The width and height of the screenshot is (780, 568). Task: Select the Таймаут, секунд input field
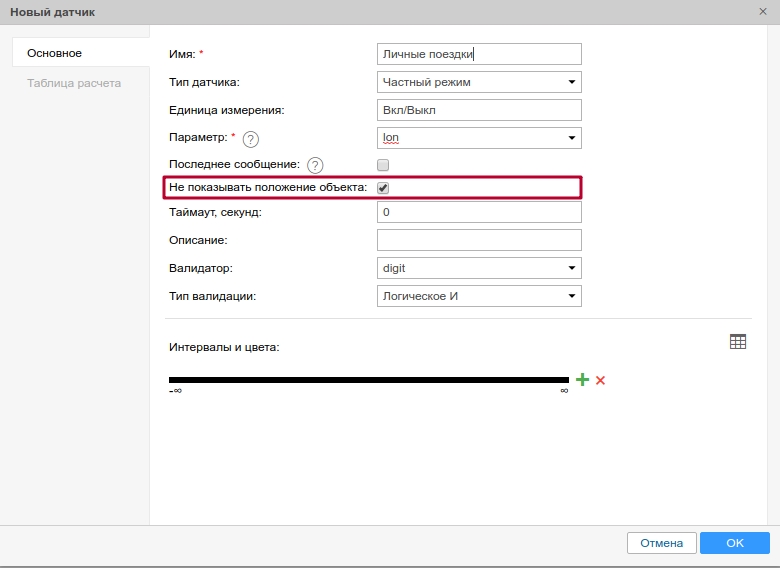click(x=479, y=213)
